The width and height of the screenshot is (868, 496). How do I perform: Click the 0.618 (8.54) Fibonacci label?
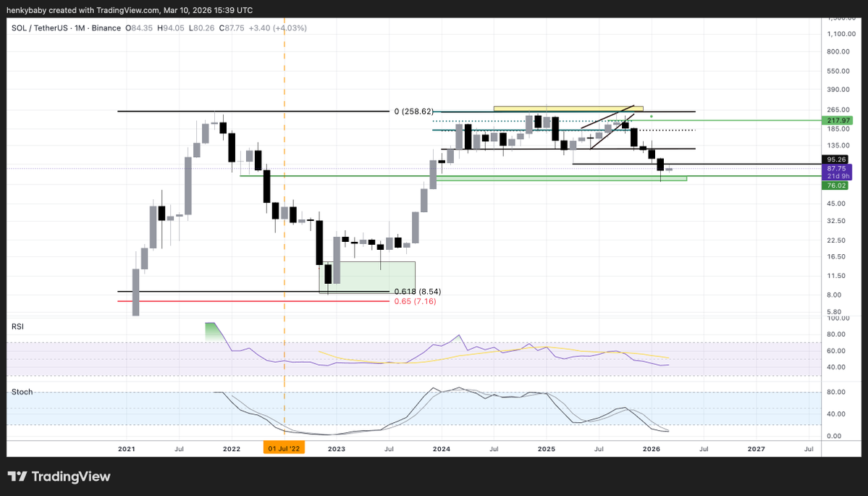pos(418,291)
